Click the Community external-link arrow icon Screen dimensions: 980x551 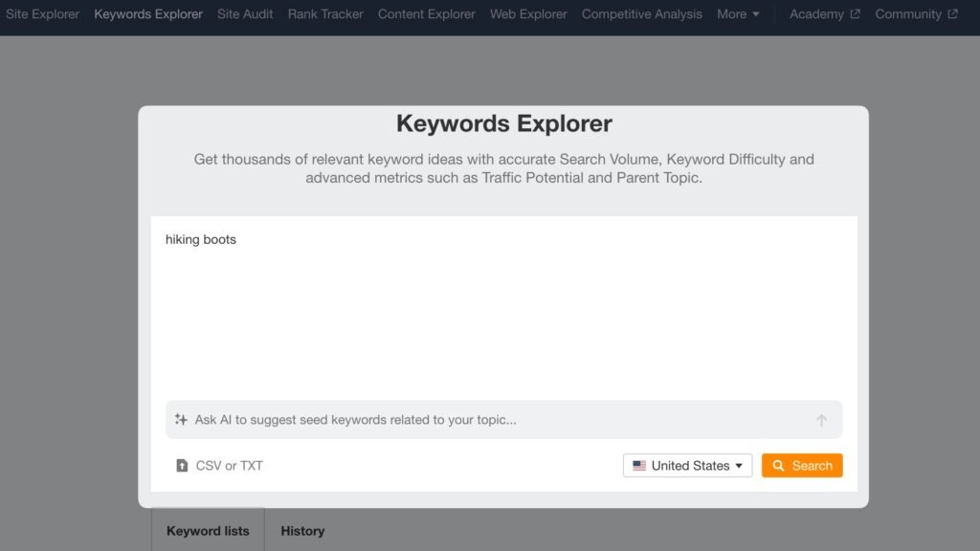pyautogui.click(x=952, y=13)
